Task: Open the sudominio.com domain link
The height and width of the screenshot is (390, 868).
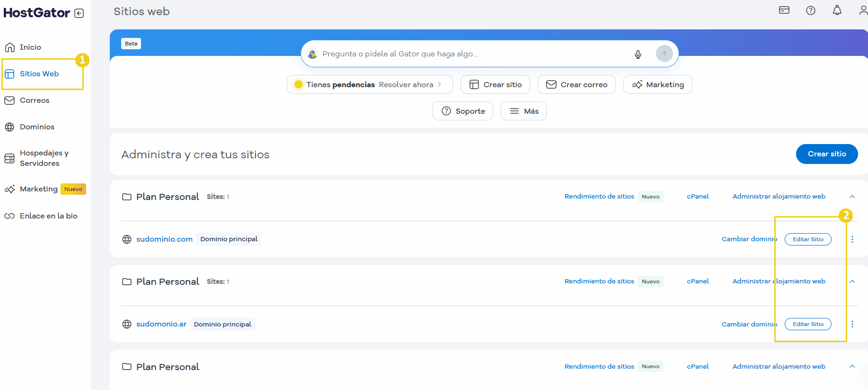Action: [x=164, y=239]
